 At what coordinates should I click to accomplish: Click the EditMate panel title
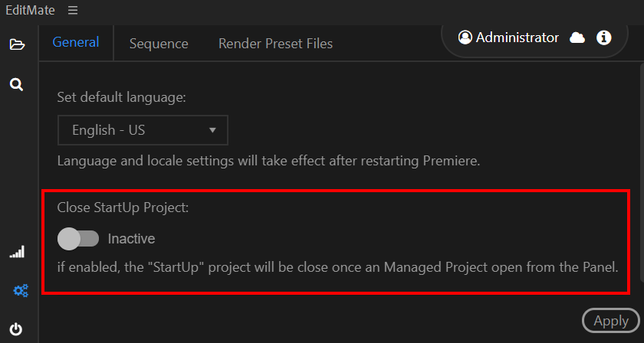30,10
